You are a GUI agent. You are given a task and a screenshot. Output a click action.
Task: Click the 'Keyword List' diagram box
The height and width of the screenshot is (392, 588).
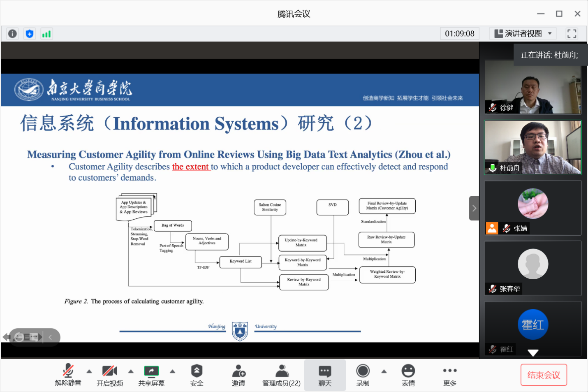coord(241,262)
